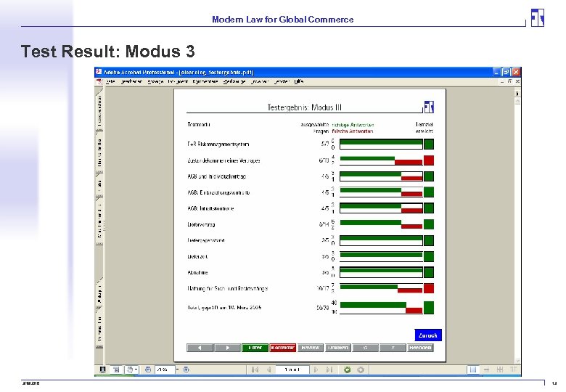Click the Drucken button
This screenshot has width=566, height=392.
click(x=338, y=348)
